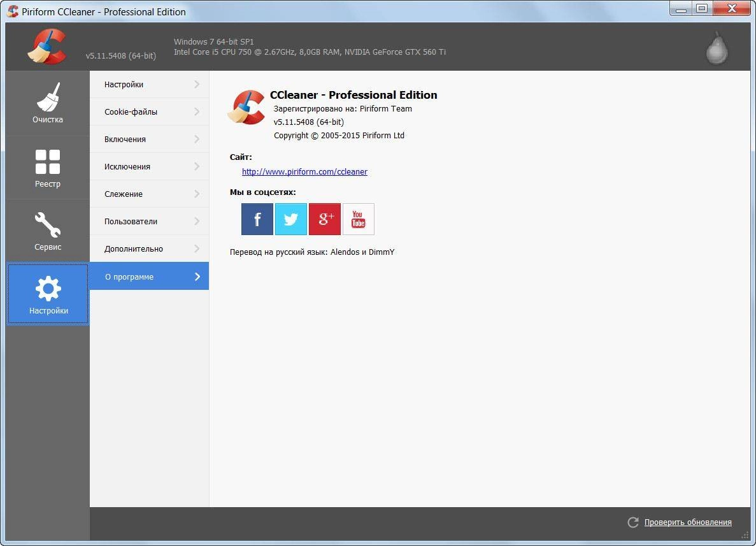Click the chevron next to Дополнительно

[x=197, y=249]
